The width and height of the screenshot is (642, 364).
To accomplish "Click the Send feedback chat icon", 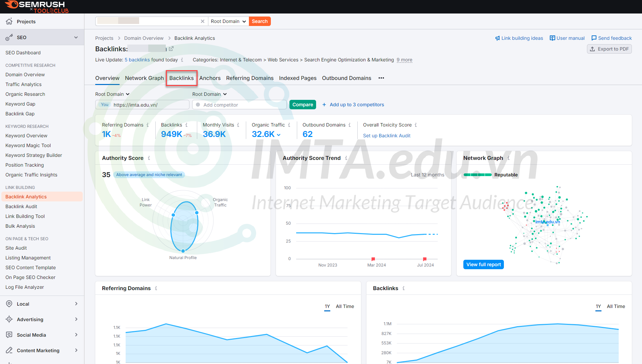I will (594, 38).
